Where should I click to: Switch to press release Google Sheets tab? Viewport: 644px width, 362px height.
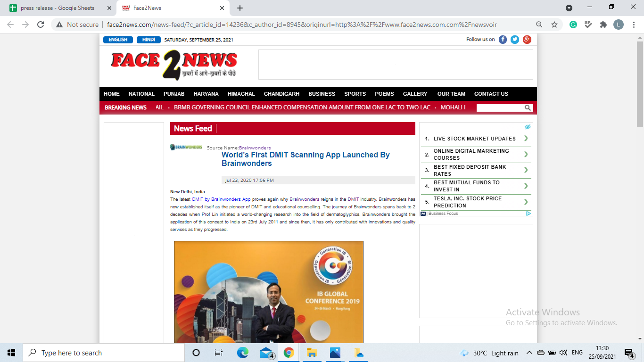pos(58,8)
